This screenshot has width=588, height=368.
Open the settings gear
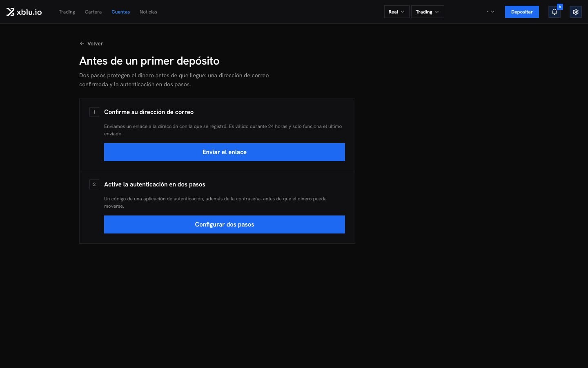[576, 12]
